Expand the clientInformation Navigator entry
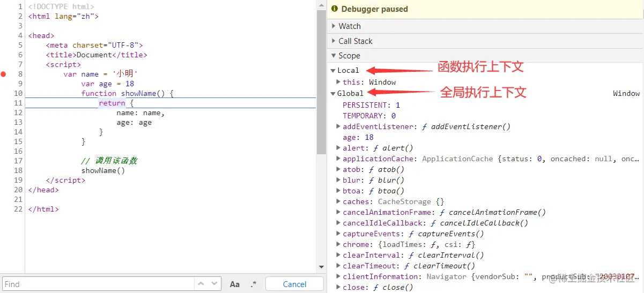Image resolution: width=644 pixels, height=293 pixels. 338,276
